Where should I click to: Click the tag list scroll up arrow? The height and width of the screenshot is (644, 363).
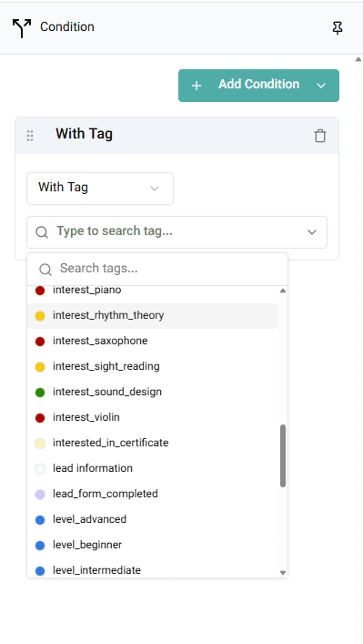click(283, 291)
